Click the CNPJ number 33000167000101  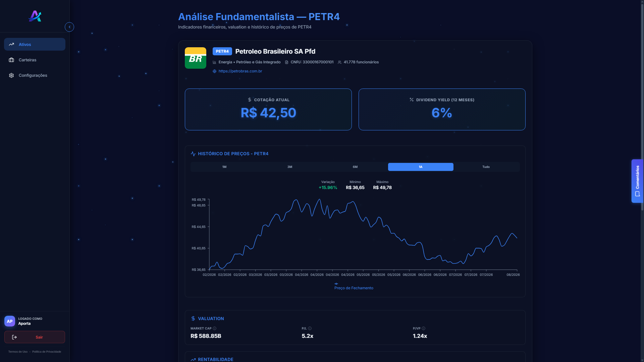[318, 62]
